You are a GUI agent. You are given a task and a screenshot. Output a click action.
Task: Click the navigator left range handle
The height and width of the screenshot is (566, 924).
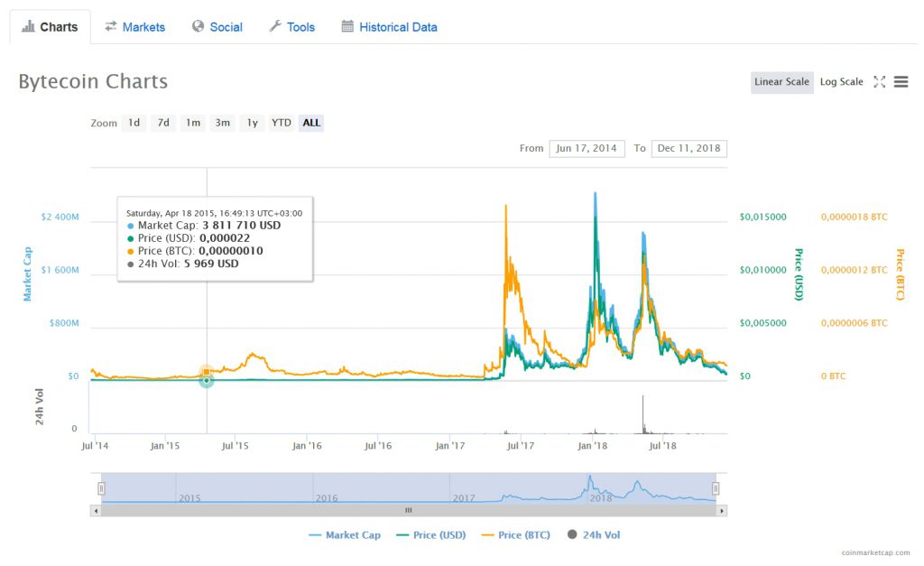tap(101, 488)
